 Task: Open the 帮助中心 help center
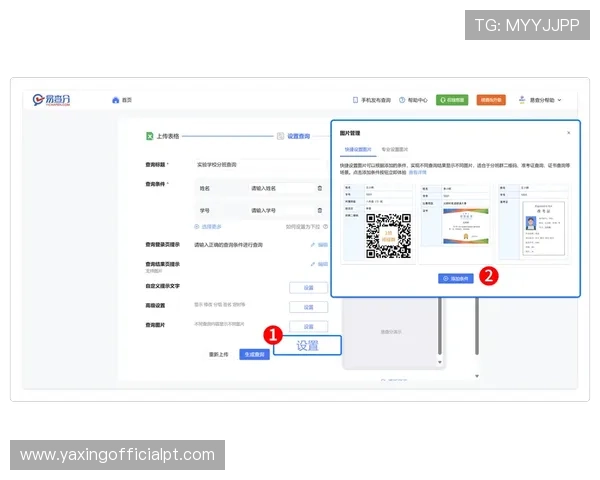[x=413, y=100]
